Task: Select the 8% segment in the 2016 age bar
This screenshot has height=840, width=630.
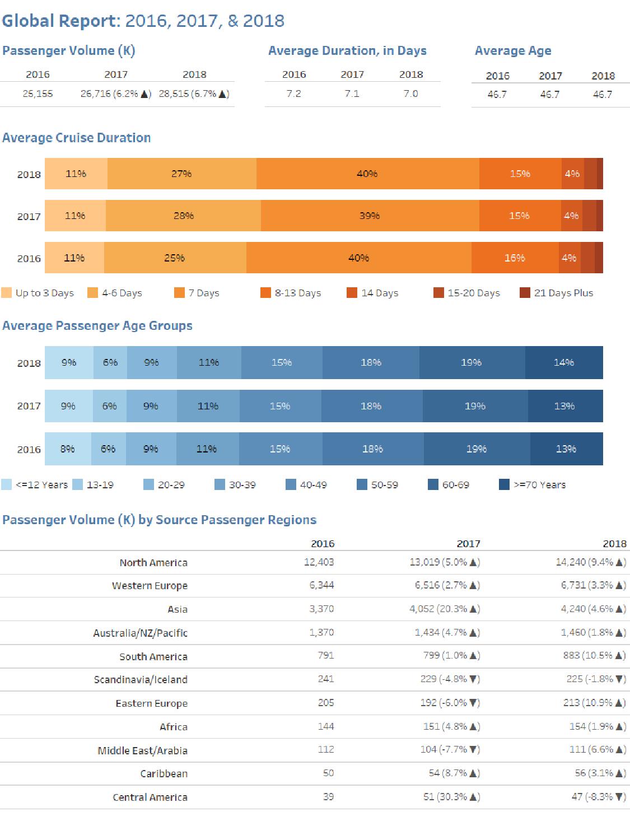Action: (x=68, y=449)
